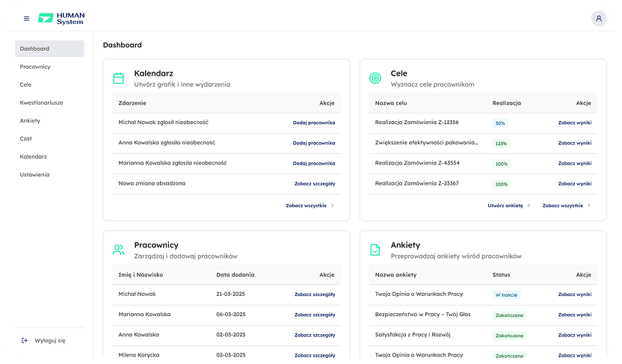Click the 100% badge for Z-23367
Image resolution: width=622 pixels, height=364 pixels.
[x=502, y=184]
